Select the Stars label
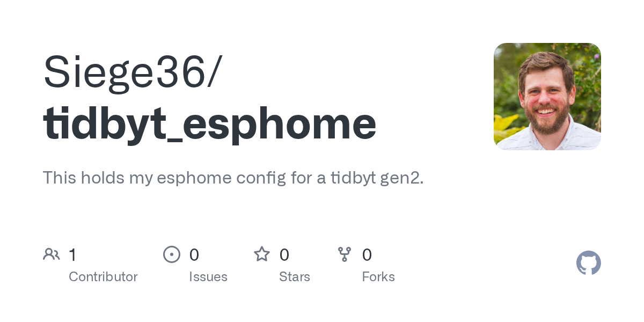 tap(295, 277)
